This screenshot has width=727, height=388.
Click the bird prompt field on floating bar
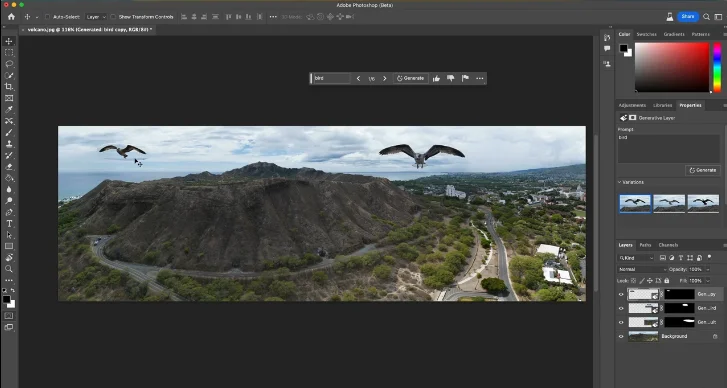pyautogui.click(x=331, y=78)
